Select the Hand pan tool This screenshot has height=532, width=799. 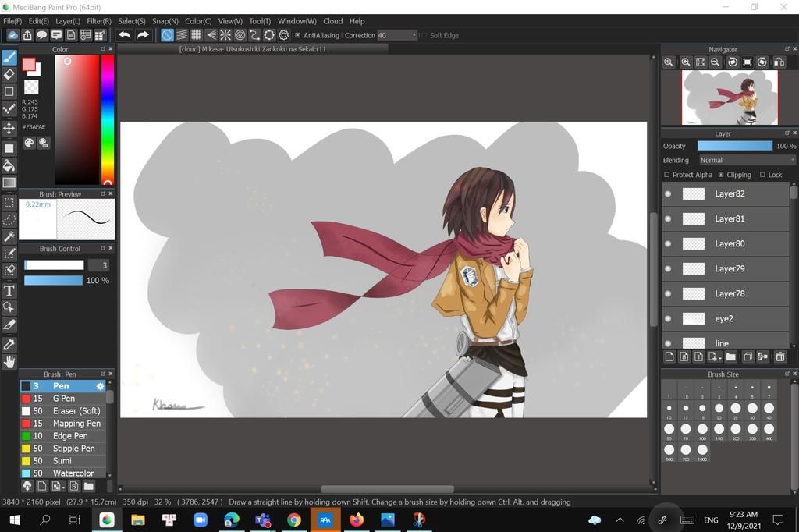(x=9, y=362)
